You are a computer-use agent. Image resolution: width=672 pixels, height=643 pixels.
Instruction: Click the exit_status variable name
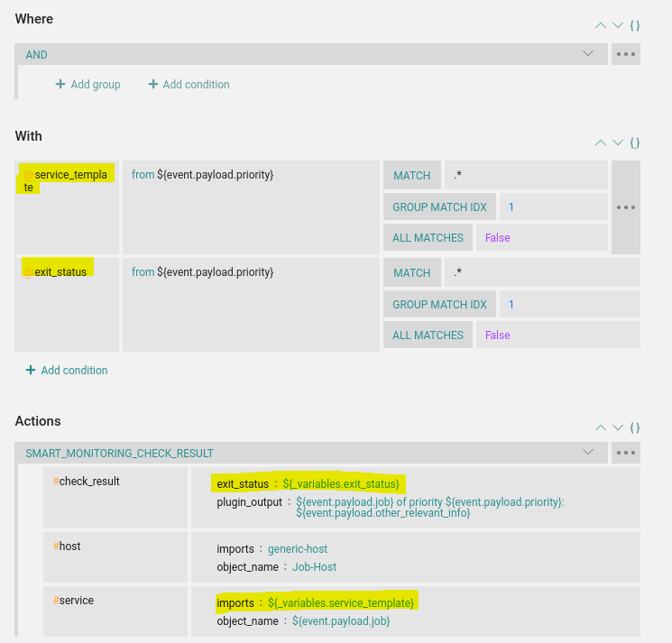coord(60,271)
